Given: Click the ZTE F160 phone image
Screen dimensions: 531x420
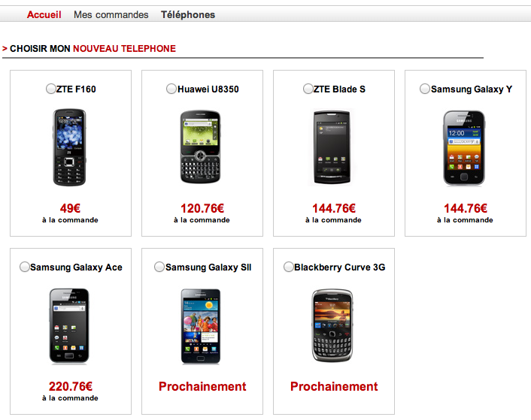Looking at the screenshot, I should (69, 147).
